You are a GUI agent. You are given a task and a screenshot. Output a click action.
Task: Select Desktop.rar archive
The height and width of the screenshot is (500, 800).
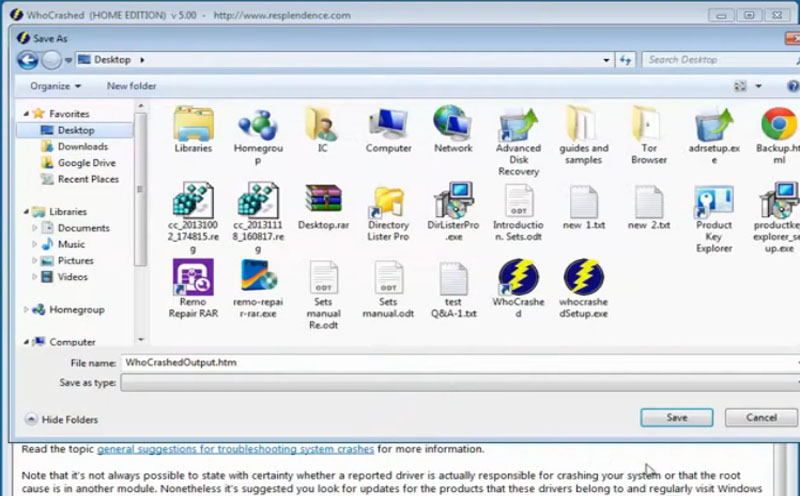pos(323,207)
